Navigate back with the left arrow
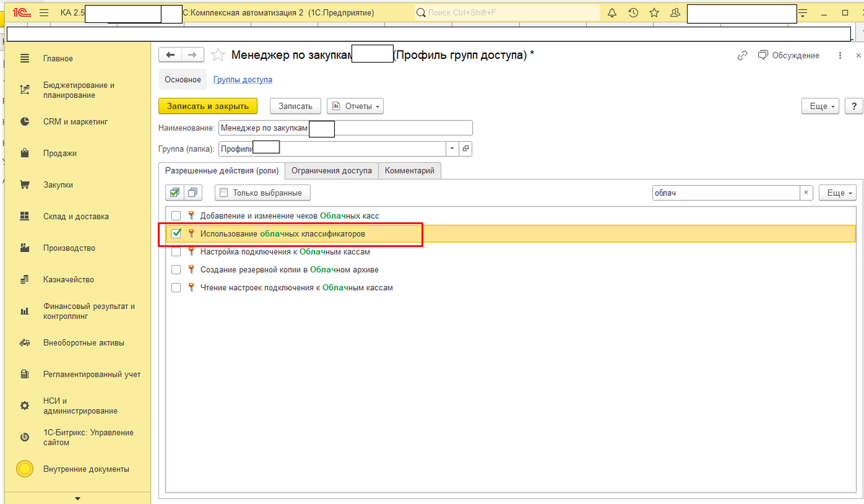The height and width of the screenshot is (504, 864). coord(170,55)
